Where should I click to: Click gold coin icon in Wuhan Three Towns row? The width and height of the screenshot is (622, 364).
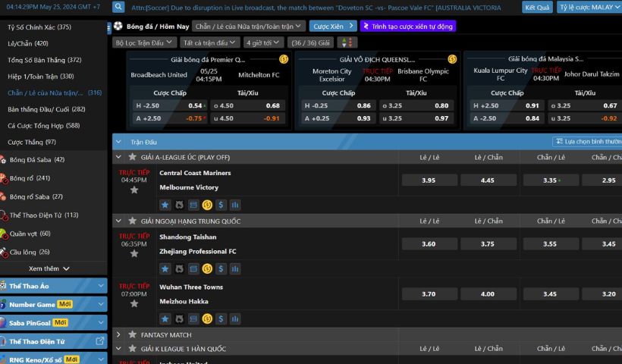pyautogui.click(x=207, y=318)
